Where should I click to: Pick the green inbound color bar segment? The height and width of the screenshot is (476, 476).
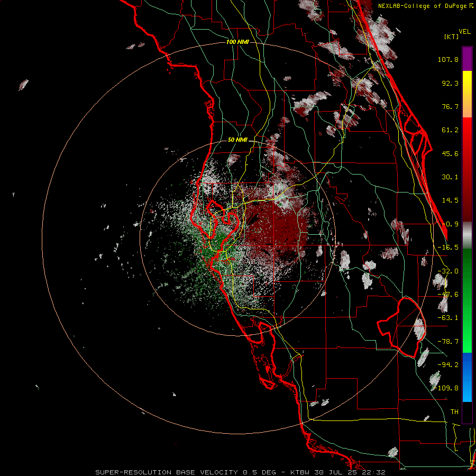(467, 300)
